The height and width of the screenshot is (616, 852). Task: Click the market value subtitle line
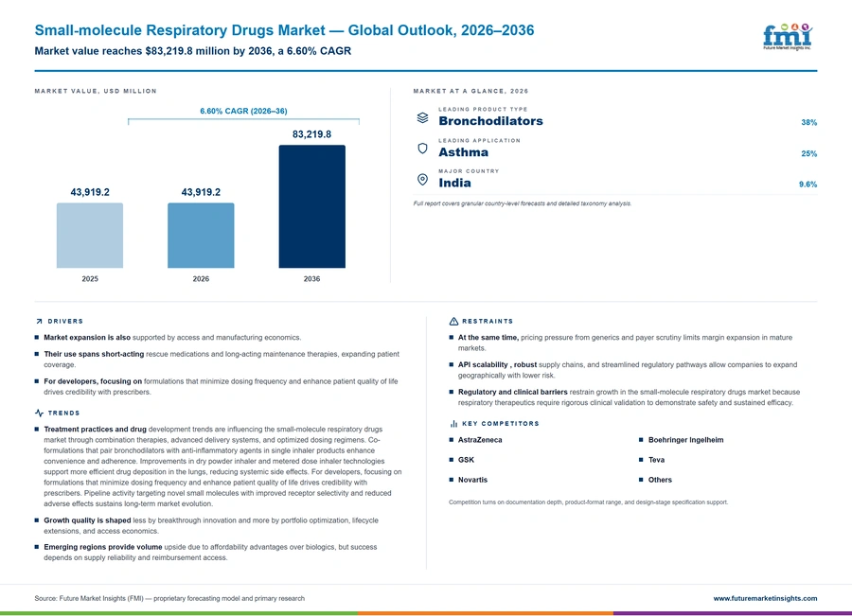click(x=193, y=51)
